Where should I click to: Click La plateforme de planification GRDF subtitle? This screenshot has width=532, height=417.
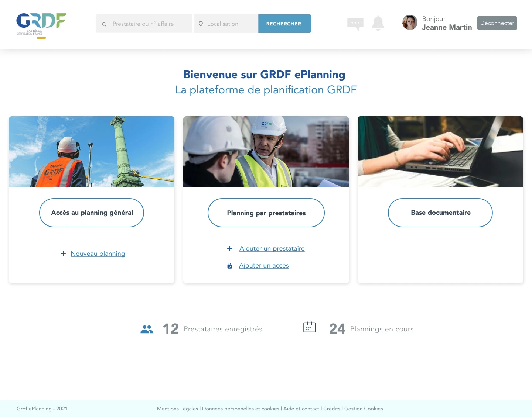(266, 90)
